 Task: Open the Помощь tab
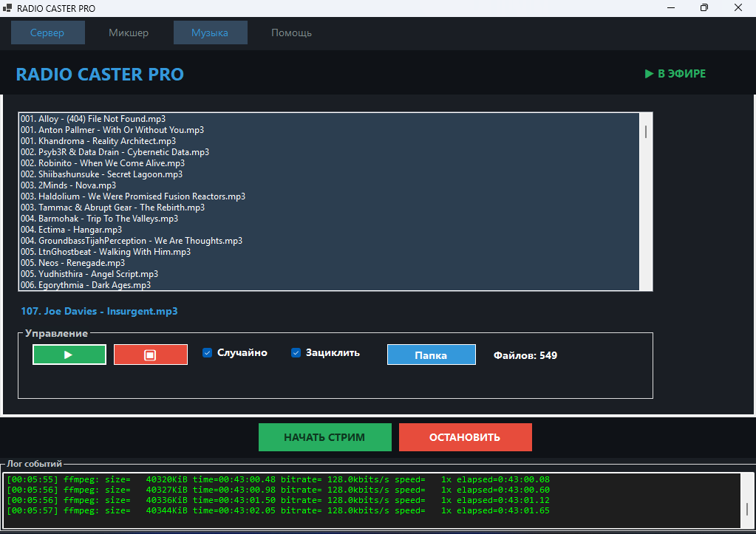pyautogui.click(x=291, y=33)
